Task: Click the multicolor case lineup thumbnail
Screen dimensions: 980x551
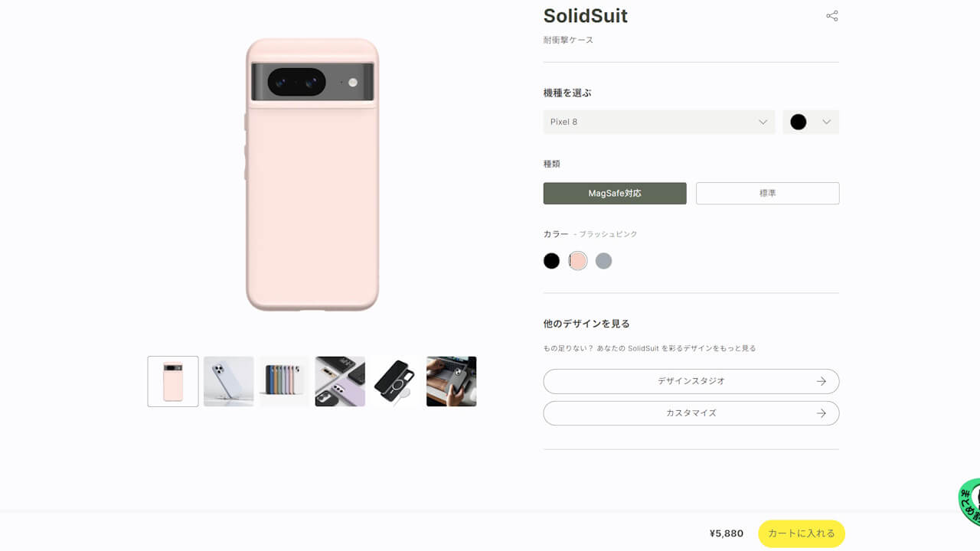Action: pos(284,381)
